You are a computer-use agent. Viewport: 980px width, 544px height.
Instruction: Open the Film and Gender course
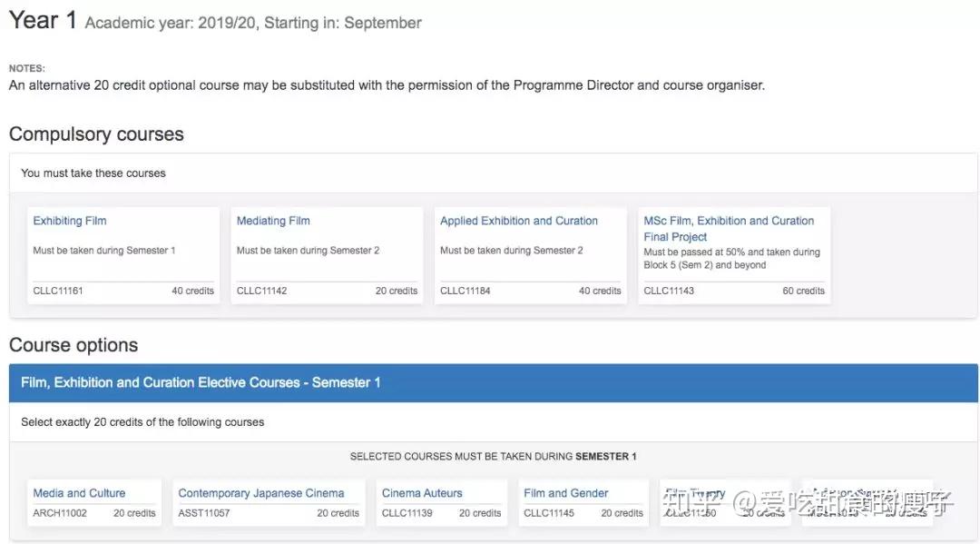point(566,493)
